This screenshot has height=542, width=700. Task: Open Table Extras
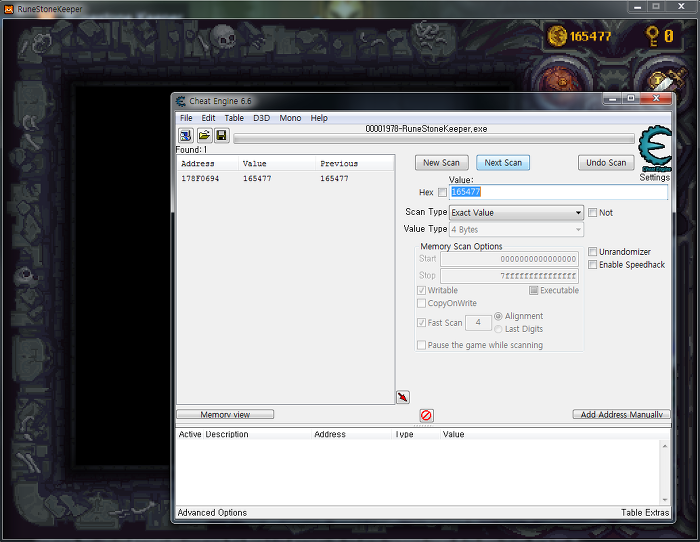click(645, 513)
